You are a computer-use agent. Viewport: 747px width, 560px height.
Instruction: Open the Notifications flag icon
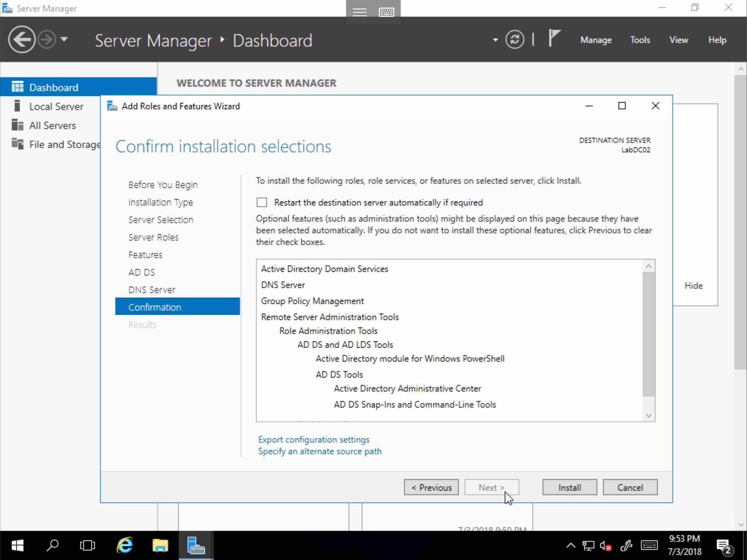click(x=554, y=38)
